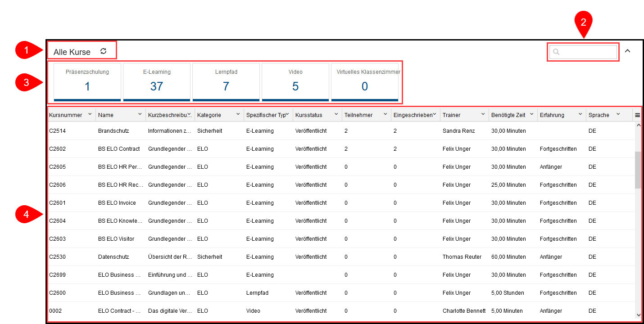Select the Brandschutz course name
Screen dimensions: 644x324
113,131
